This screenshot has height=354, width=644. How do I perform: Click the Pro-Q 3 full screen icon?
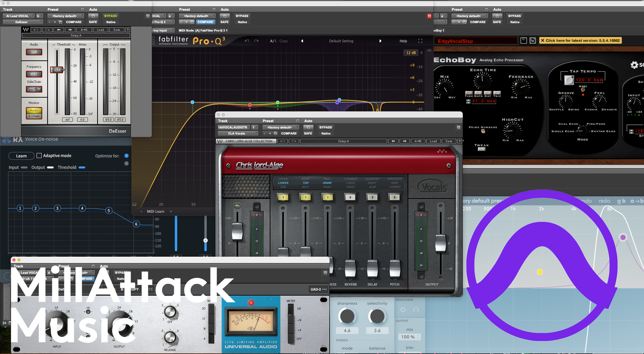pos(420,41)
